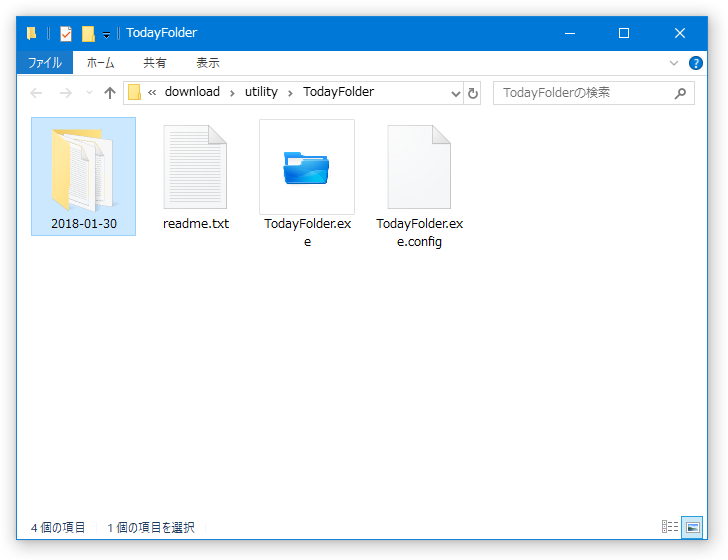Maximize the TodayFolder window
Screen dimensions: 728x560
pyautogui.click(x=624, y=33)
